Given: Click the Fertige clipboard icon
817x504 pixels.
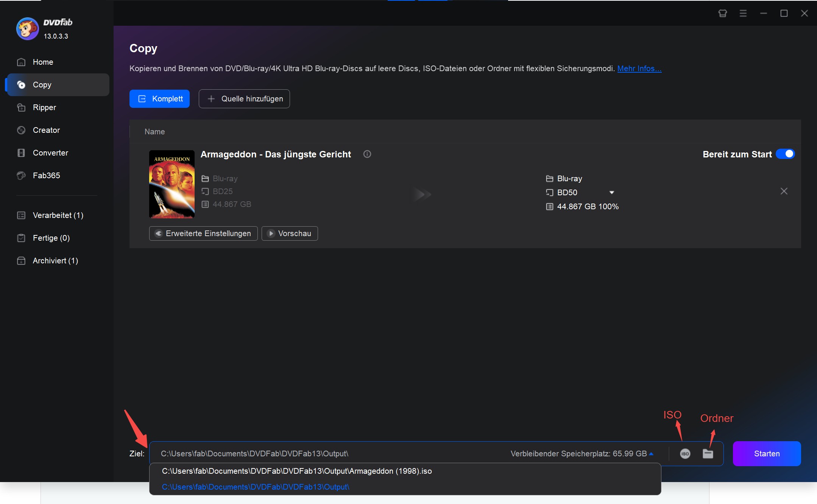Looking at the screenshot, I should pyautogui.click(x=21, y=238).
